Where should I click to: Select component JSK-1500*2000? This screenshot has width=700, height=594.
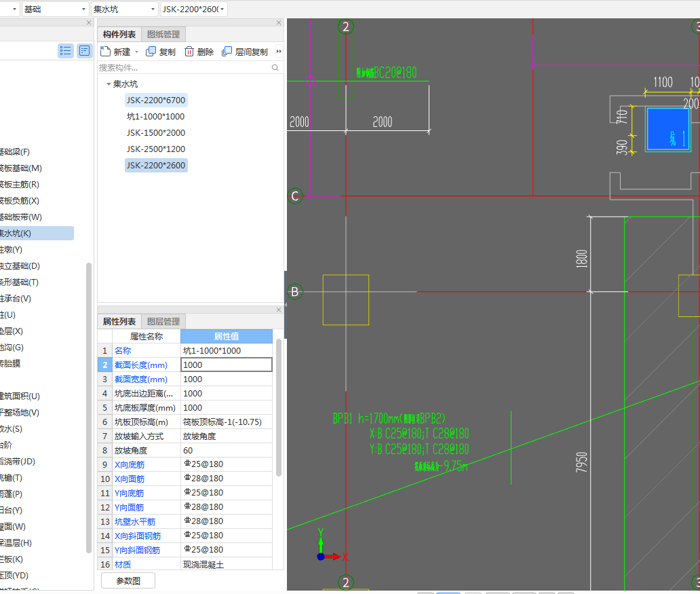[x=156, y=133]
